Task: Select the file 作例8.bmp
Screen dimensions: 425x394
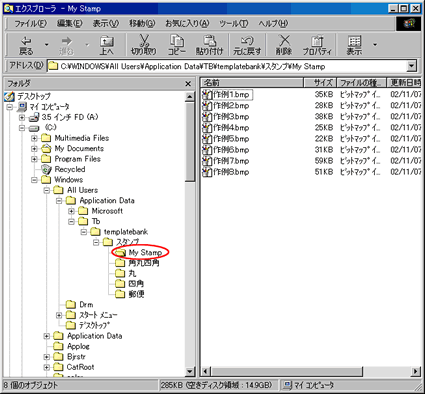Action: 231,172
